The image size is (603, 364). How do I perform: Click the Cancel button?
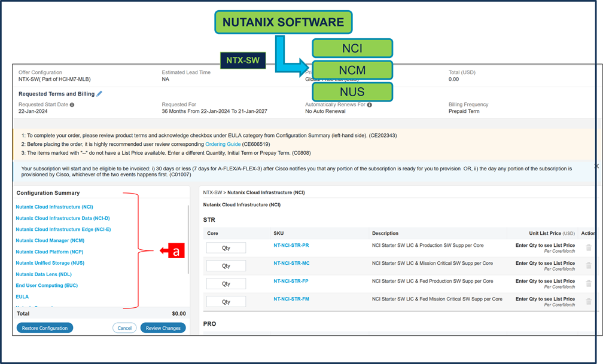(124, 328)
